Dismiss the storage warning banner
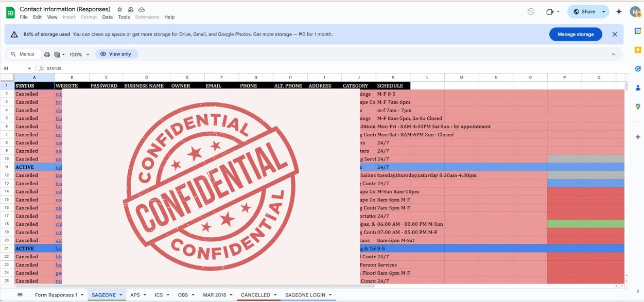The image size is (644, 302). click(x=615, y=34)
